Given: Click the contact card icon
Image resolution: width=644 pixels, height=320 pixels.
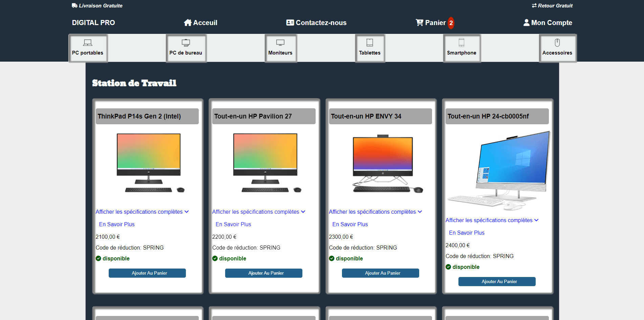Looking at the screenshot, I should [x=290, y=23].
